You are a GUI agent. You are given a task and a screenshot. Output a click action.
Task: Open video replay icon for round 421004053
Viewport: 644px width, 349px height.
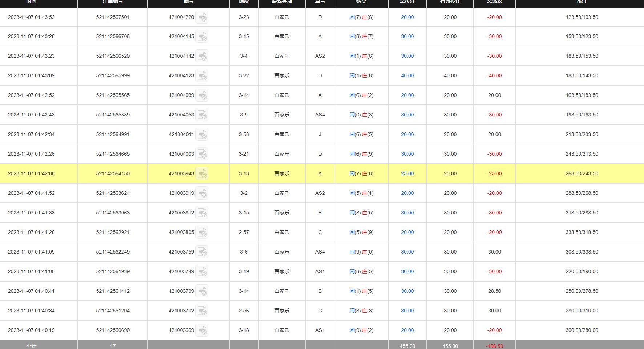[202, 115]
